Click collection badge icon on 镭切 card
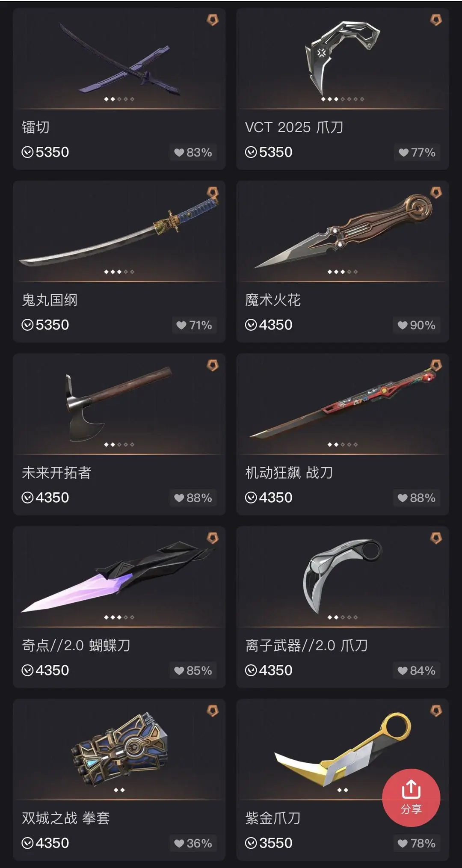Viewport: 462px width, 868px height. click(213, 20)
